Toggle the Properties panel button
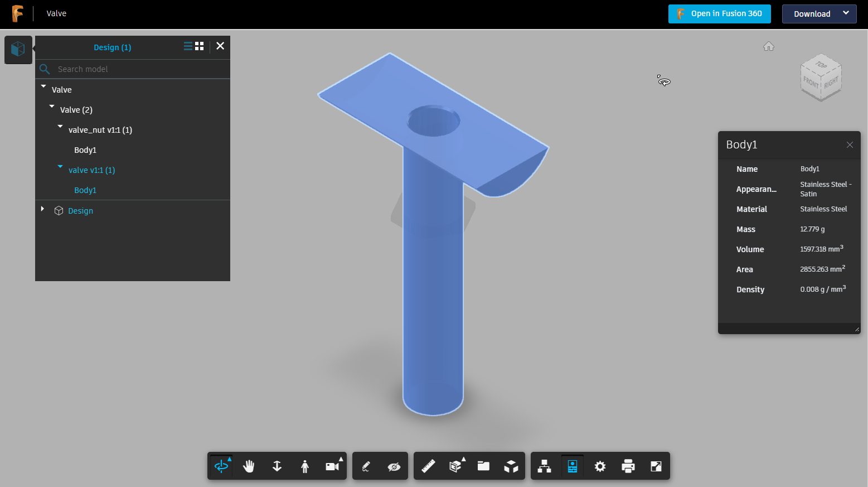This screenshot has width=868, height=487. 573,466
